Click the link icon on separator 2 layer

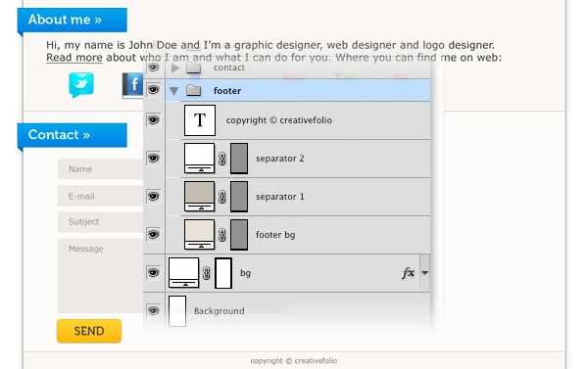(222, 159)
